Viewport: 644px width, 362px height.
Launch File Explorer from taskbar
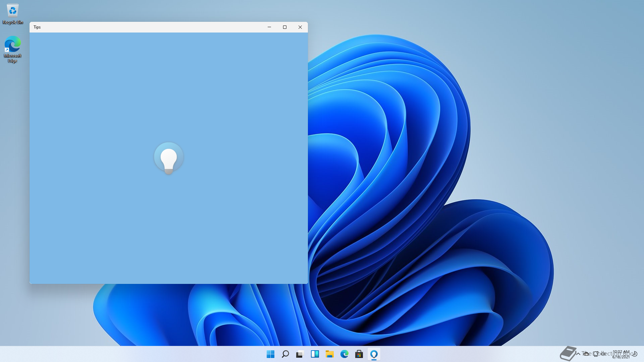pyautogui.click(x=329, y=354)
